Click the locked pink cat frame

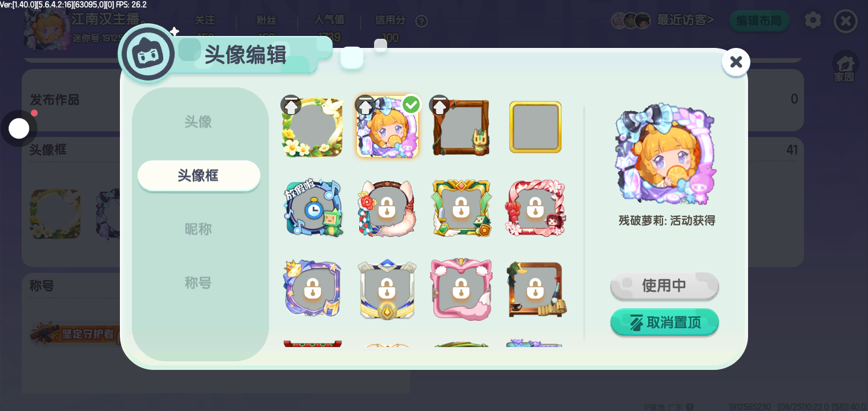[x=461, y=289]
